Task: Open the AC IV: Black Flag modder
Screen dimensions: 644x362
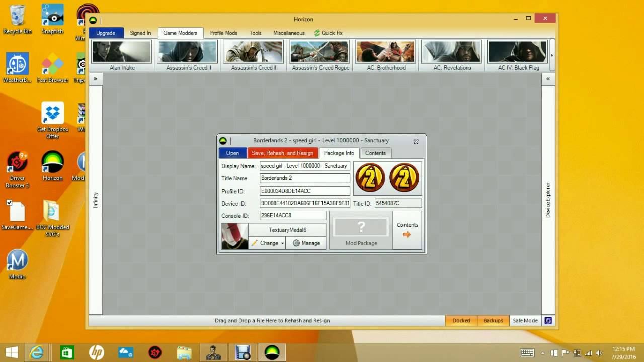Action: click(518, 55)
